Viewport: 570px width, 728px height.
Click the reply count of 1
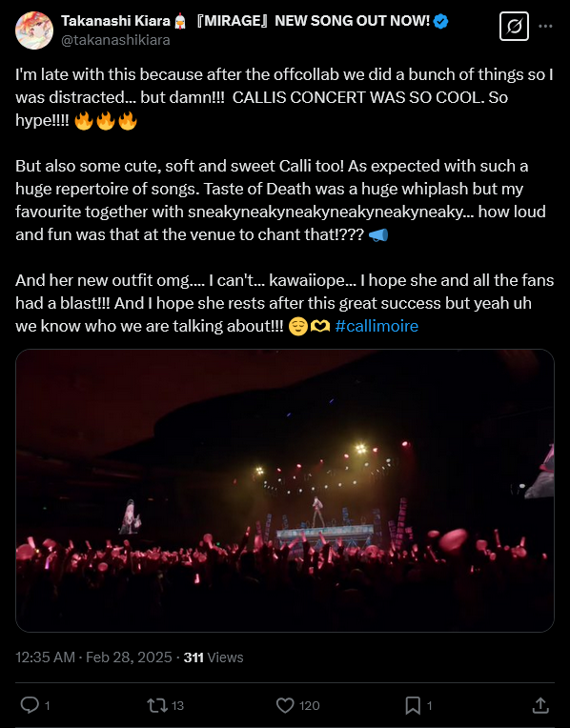[x=47, y=706]
